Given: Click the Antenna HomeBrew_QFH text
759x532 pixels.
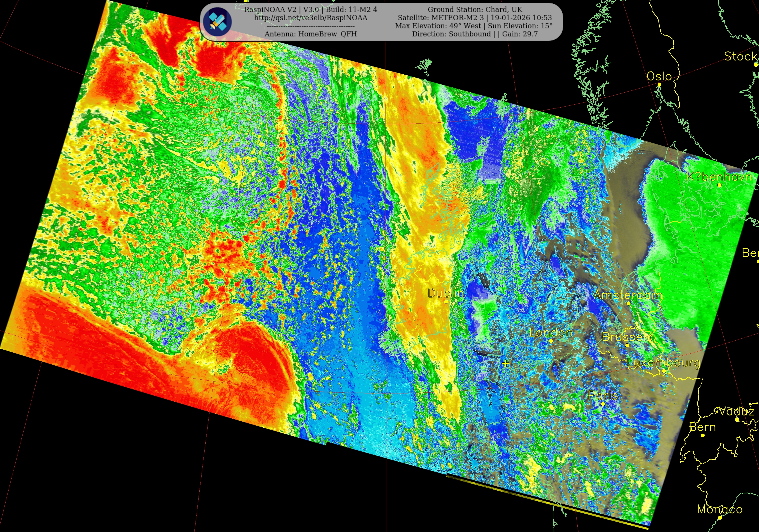Looking at the screenshot, I should (310, 34).
